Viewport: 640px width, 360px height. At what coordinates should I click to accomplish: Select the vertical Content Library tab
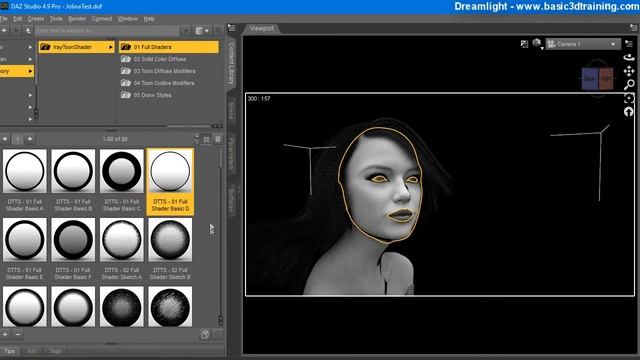click(x=231, y=63)
